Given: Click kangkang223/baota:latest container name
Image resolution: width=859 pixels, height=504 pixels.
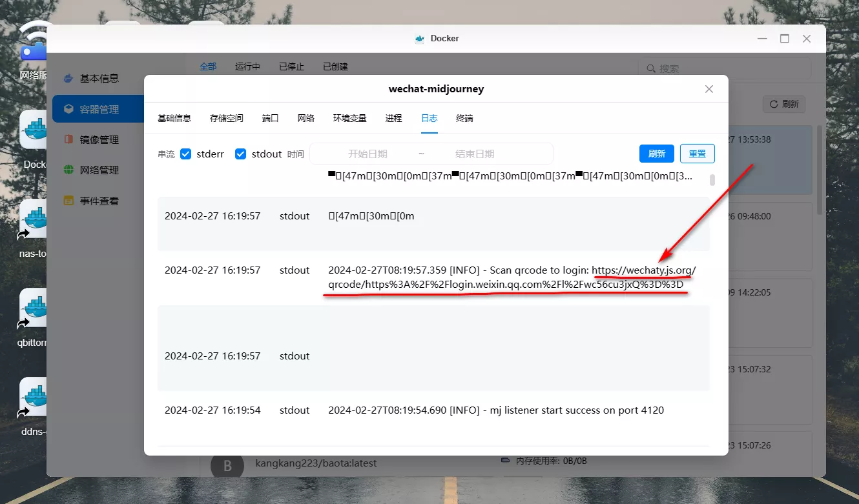Looking at the screenshot, I should [316, 463].
